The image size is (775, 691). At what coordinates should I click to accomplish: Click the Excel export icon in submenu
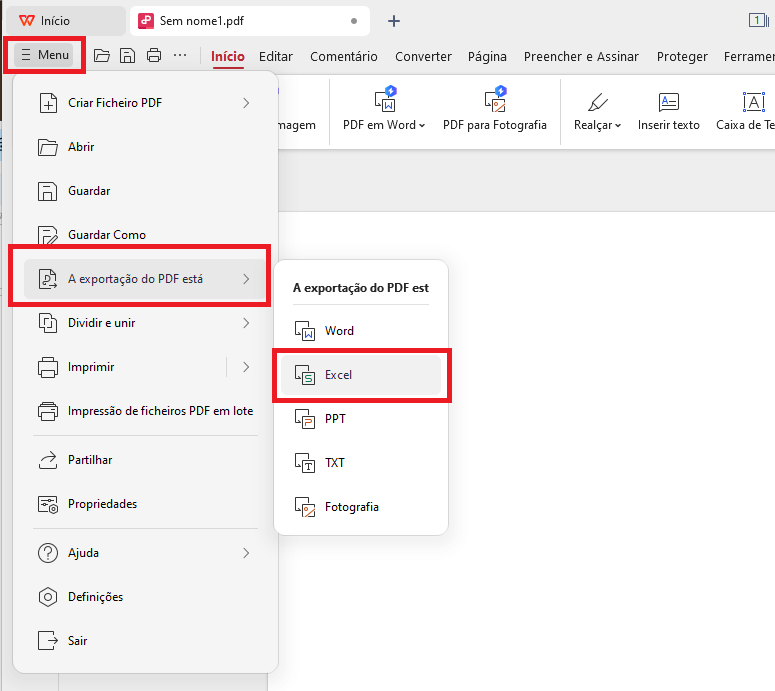click(x=304, y=375)
